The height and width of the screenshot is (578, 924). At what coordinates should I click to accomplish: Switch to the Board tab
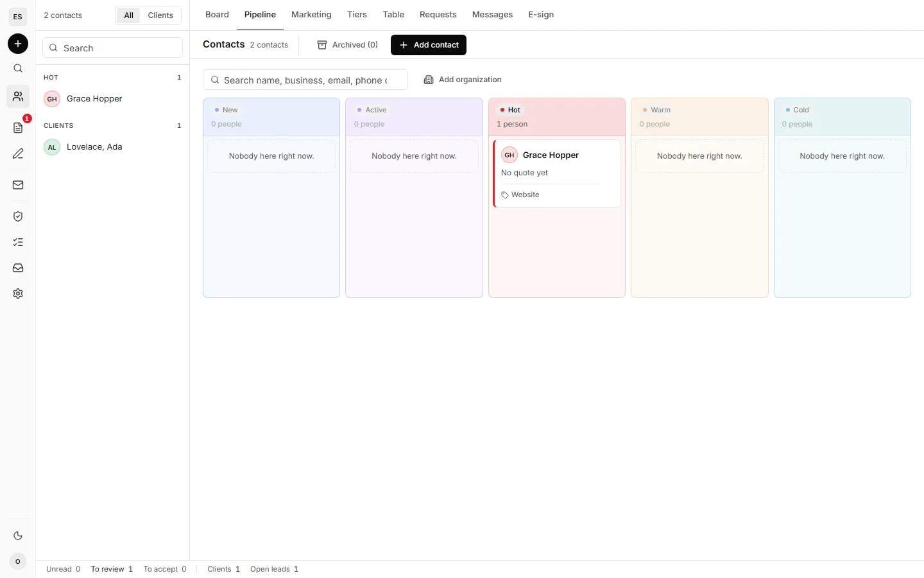click(217, 15)
